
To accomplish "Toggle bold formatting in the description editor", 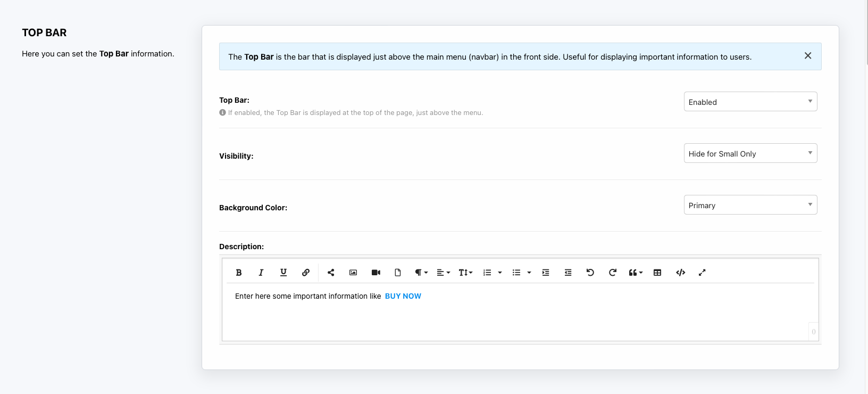I will (x=239, y=273).
